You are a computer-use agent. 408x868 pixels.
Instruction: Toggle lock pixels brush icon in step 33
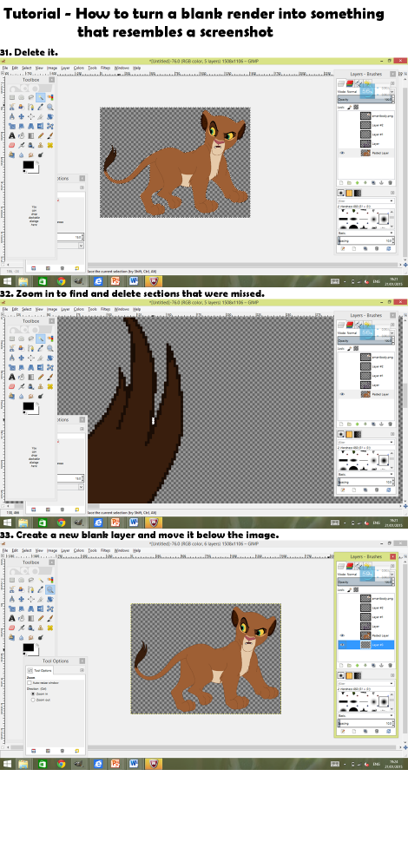click(349, 589)
